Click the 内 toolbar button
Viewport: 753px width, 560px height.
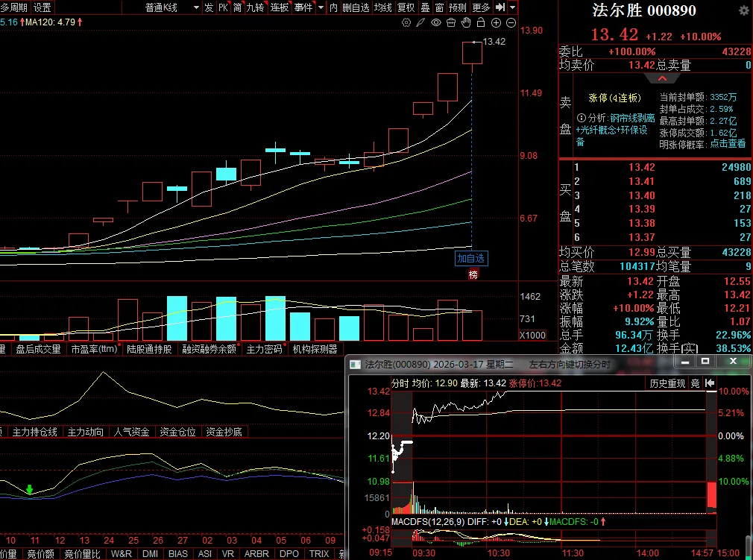(x=334, y=7)
